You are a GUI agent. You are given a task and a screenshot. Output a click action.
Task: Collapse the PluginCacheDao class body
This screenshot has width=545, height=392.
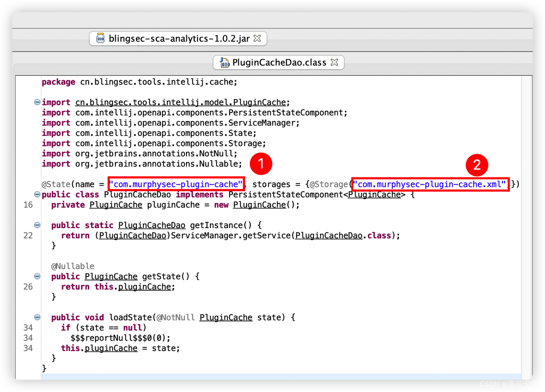(x=37, y=195)
